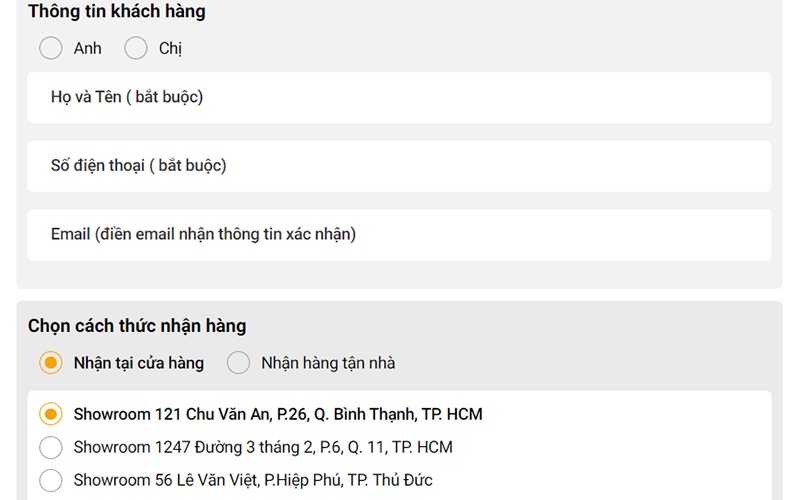800x500 pixels.
Task: Choose the Nhận tại cửa hàng radio circle
Action: (50, 363)
